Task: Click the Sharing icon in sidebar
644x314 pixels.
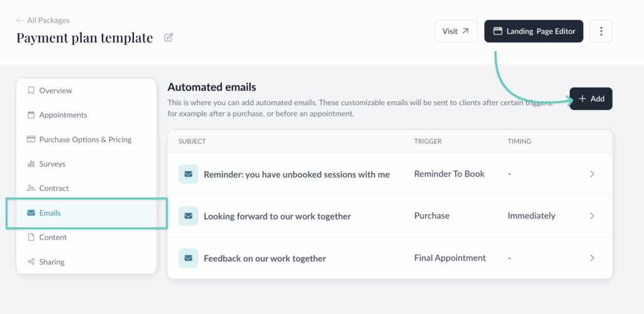Action: 31,262
